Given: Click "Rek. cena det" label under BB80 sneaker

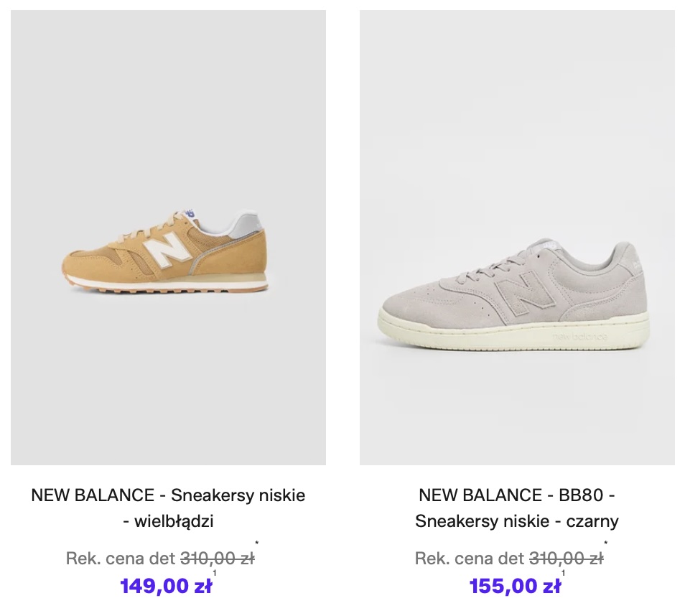Looking at the screenshot, I should pos(470,559).
